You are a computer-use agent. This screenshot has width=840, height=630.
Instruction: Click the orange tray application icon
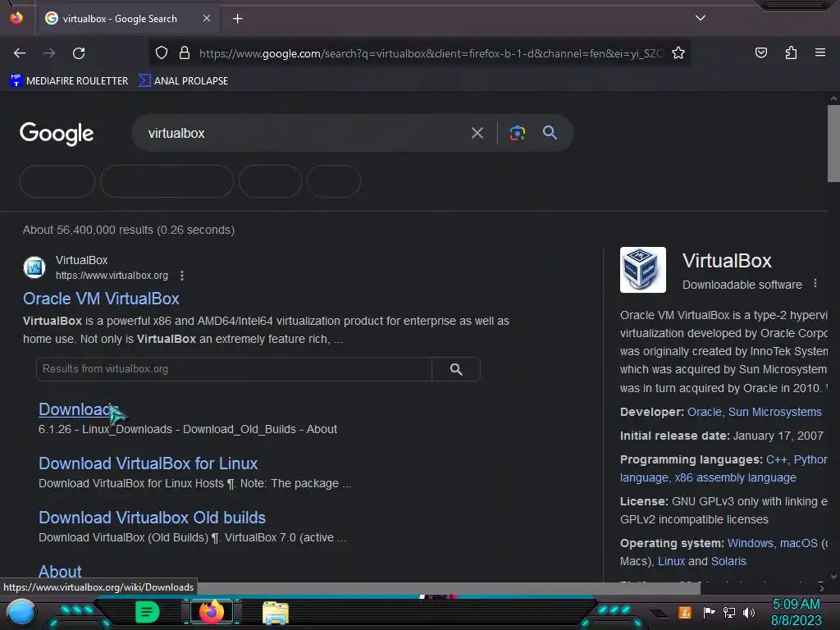coord(685,612)
